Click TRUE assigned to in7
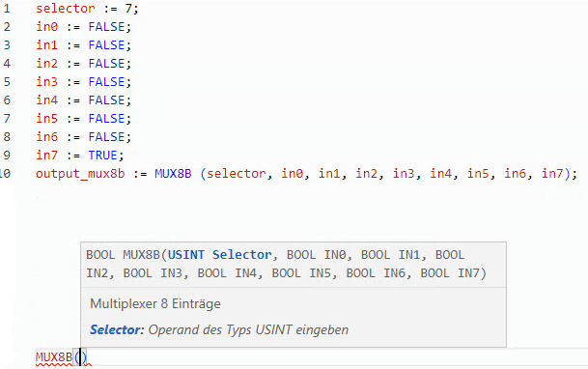The width and height of the screenshot is (588, 369). (102, 156)
